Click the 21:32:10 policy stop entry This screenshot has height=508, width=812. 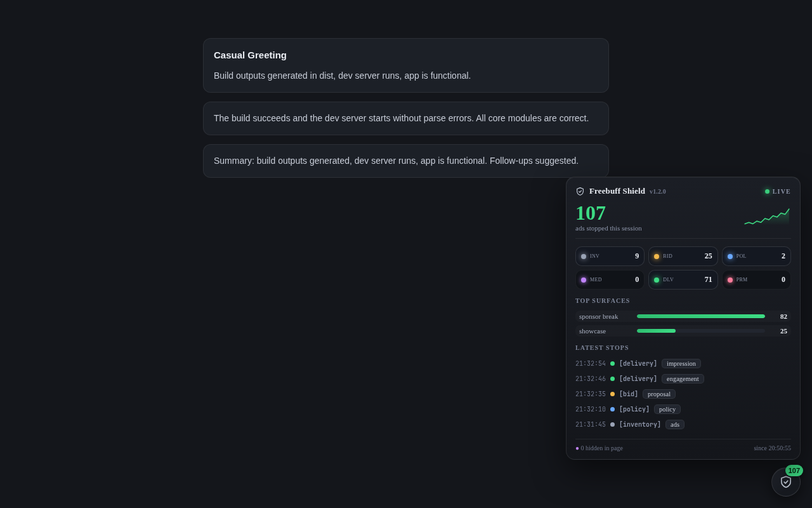point(683,409)
